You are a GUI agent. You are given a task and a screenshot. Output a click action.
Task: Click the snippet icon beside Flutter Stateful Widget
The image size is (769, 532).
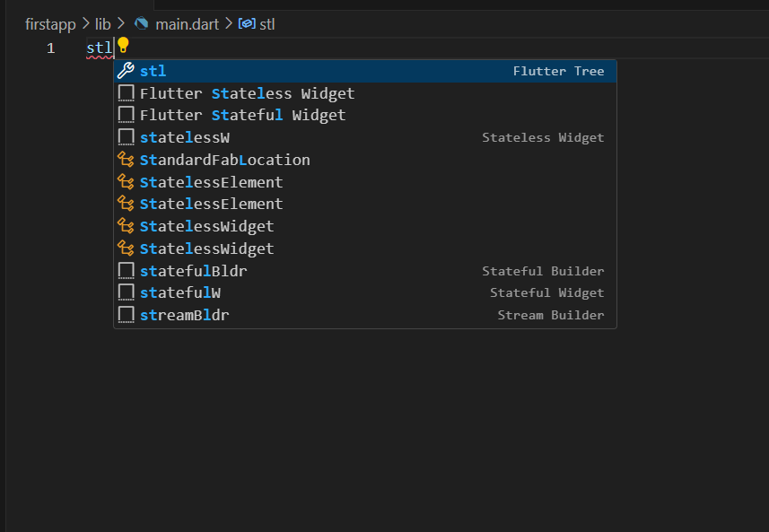[x=126, y=115]
